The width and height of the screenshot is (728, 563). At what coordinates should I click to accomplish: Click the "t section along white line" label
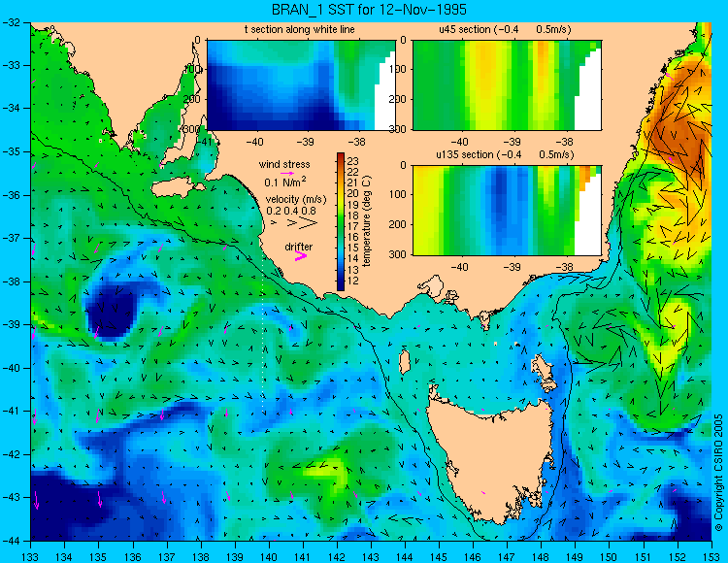300,30
